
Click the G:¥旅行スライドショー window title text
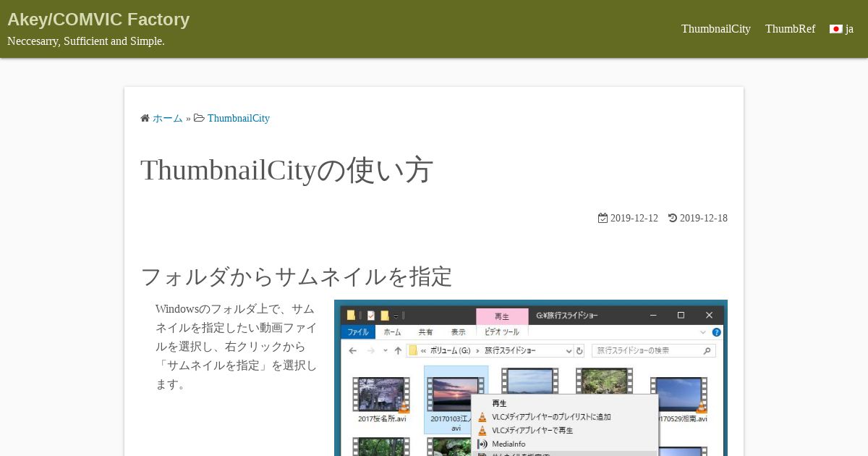pyautogui.click(x=567, y=316)
